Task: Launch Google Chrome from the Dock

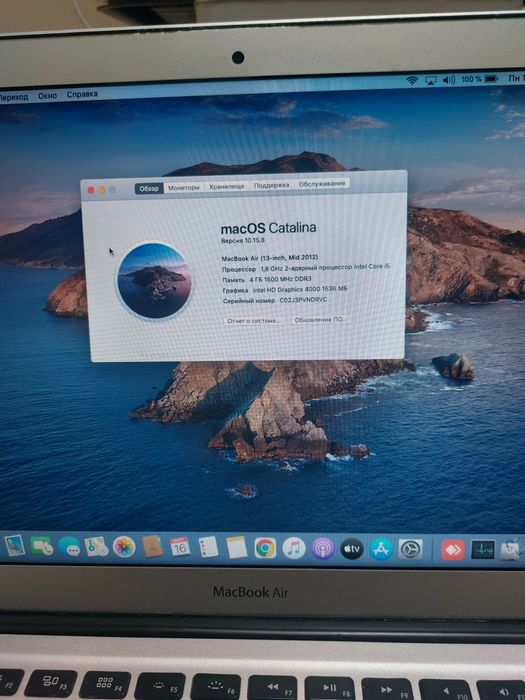Action: pos(265,548)
